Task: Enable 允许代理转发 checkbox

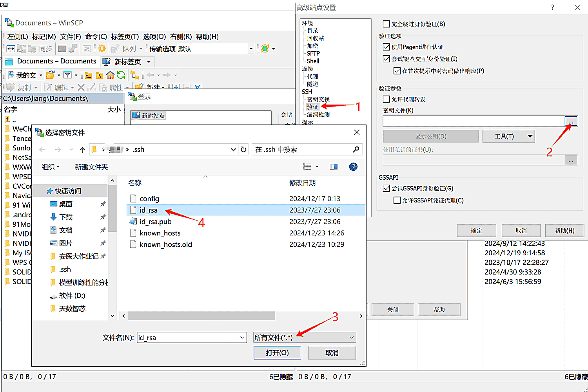Action: [x=387, y=99]
